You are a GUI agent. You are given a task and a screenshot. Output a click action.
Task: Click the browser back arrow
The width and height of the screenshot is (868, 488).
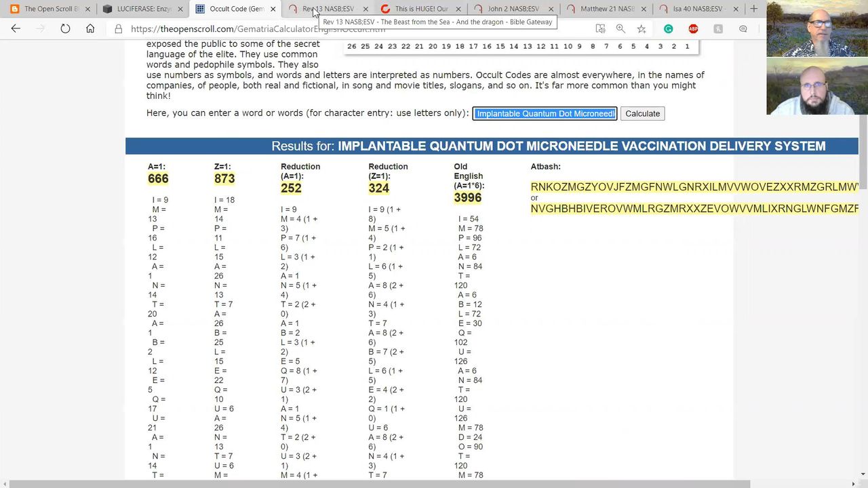(x=16, y=28)
